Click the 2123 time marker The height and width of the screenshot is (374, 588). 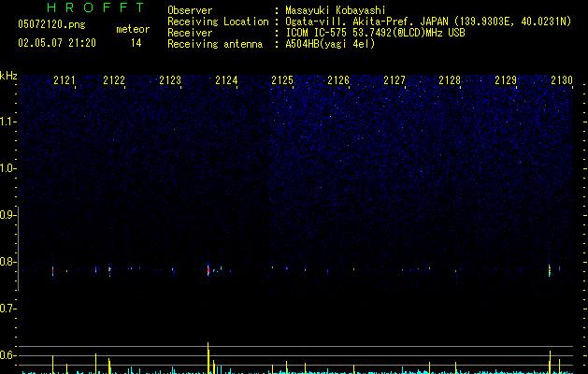[170, 80]
